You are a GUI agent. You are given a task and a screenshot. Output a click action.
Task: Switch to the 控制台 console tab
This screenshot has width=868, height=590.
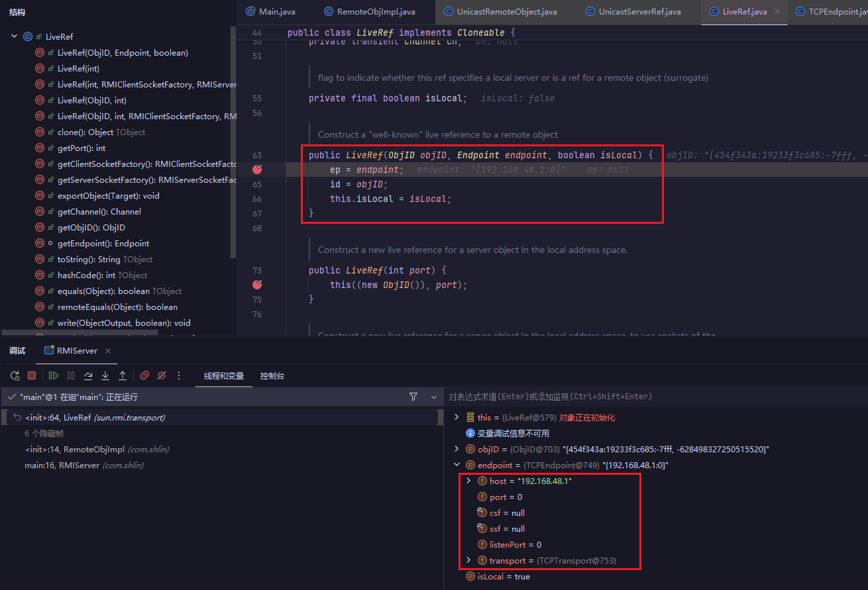pyautogui.click(x=272, y=376)
